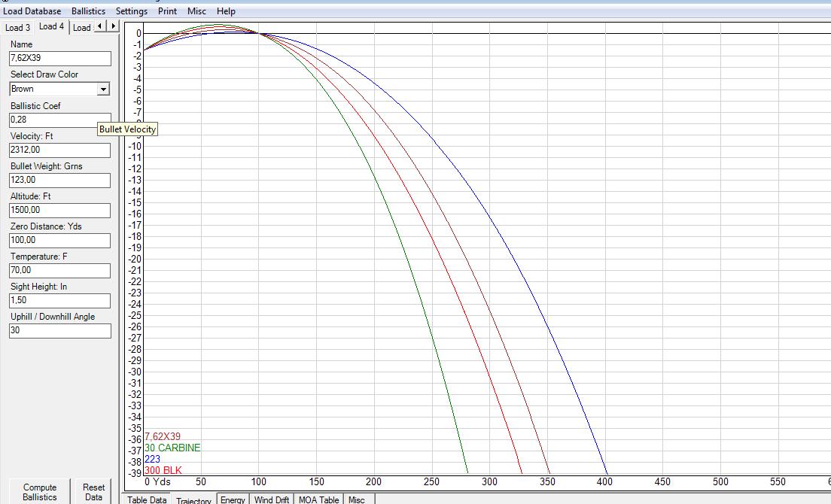Open the Energy tab
The image size is (831, 504).
(x=233, y=499)
